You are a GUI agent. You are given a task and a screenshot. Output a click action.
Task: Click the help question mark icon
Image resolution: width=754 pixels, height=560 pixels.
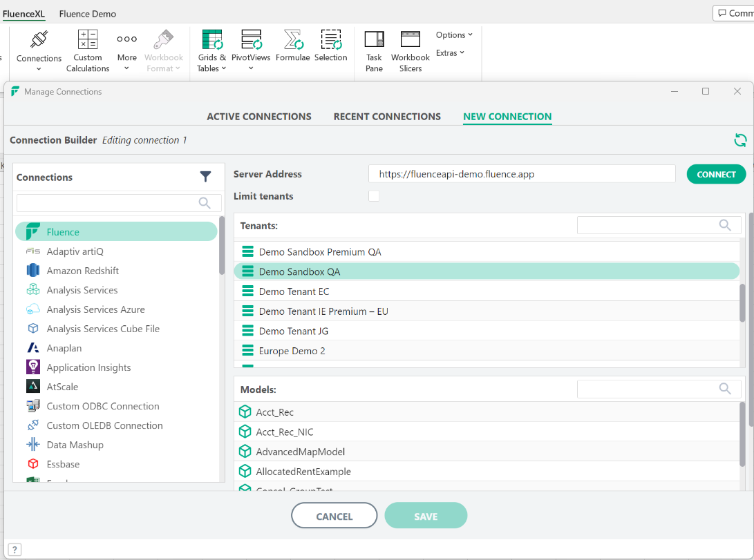14,549
